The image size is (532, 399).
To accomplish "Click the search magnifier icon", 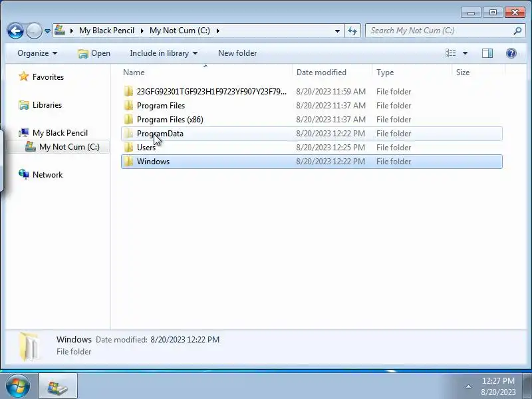I will click(x=517, y=31).
